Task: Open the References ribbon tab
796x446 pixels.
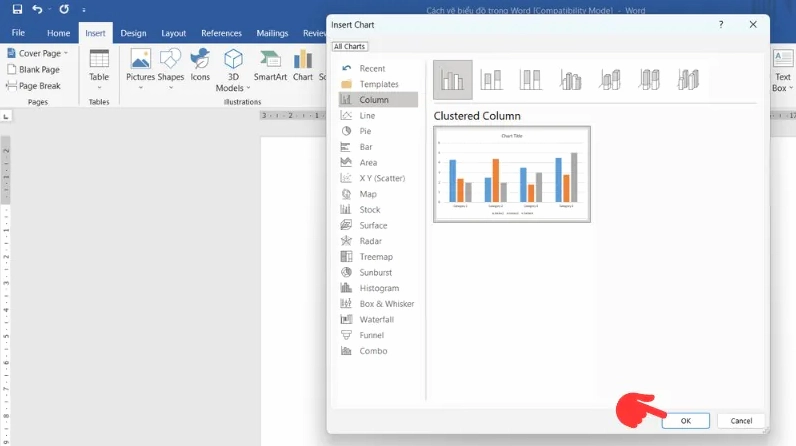Action: point(221,33)
